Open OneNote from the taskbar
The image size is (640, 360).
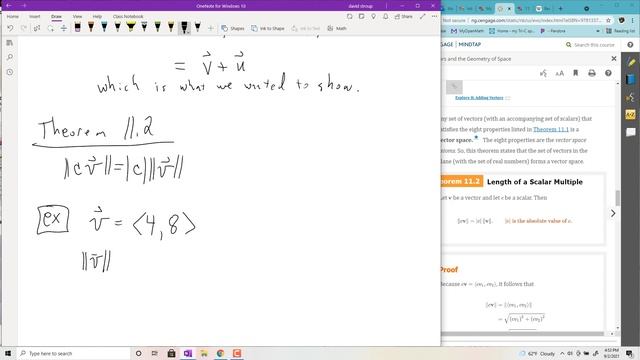pyautogui.click(x=188, y=353)
